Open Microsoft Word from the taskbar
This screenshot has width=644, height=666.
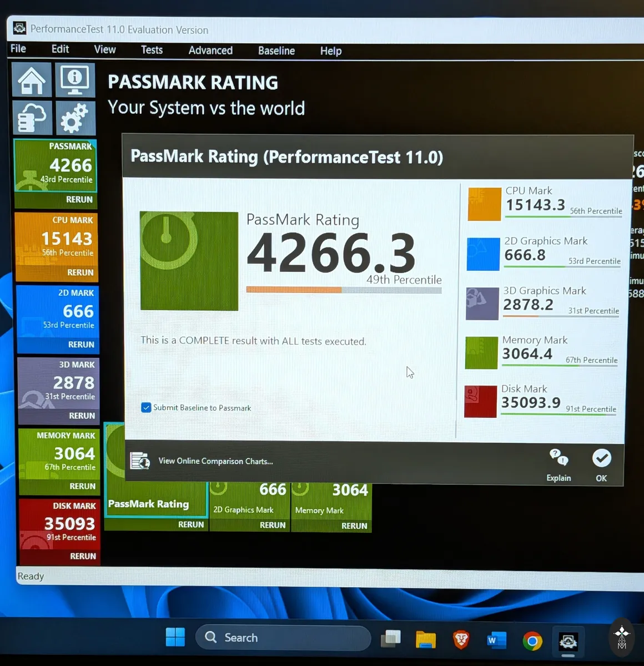[x=496, y=640]
